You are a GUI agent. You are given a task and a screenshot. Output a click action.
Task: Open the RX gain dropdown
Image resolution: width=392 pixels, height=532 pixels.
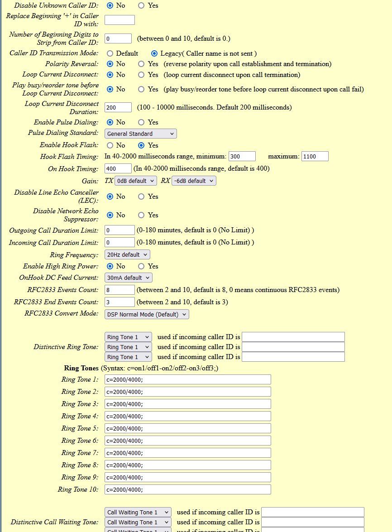pyautogui.click(x=194, y=181)
